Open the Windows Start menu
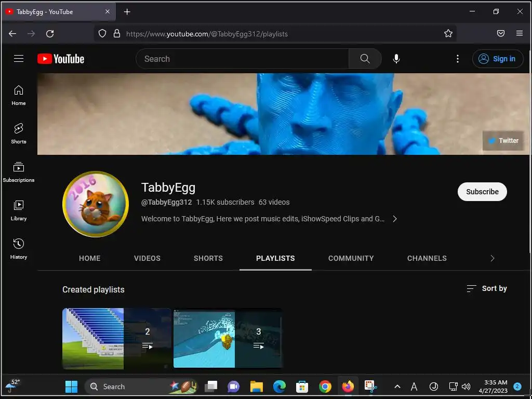The width and height of the screenshot is (532, 399). tap(72, 387)
